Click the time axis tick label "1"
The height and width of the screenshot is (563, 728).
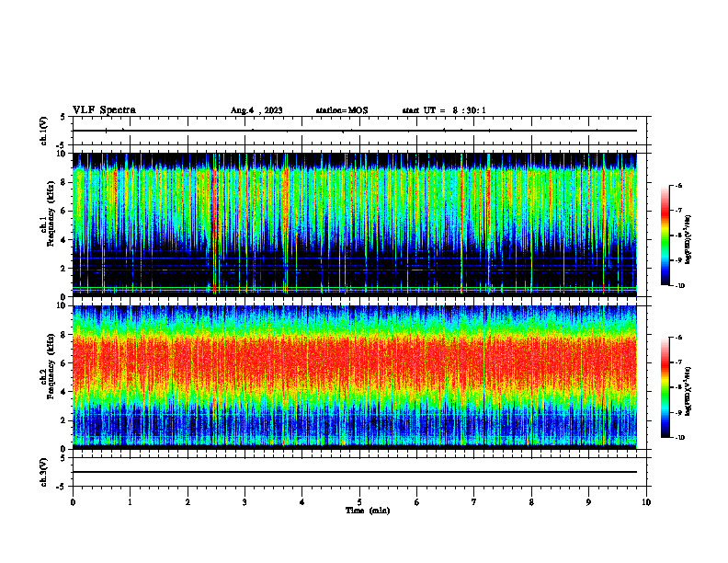[130, 502]
